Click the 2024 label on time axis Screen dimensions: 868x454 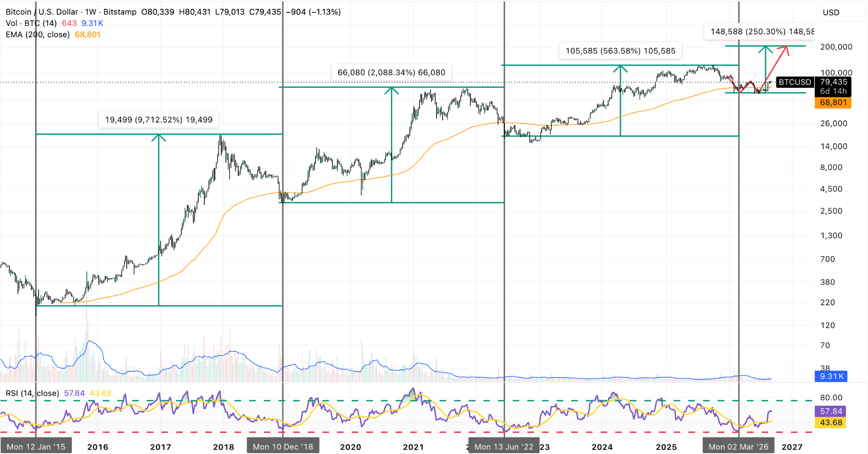point(602,447)
